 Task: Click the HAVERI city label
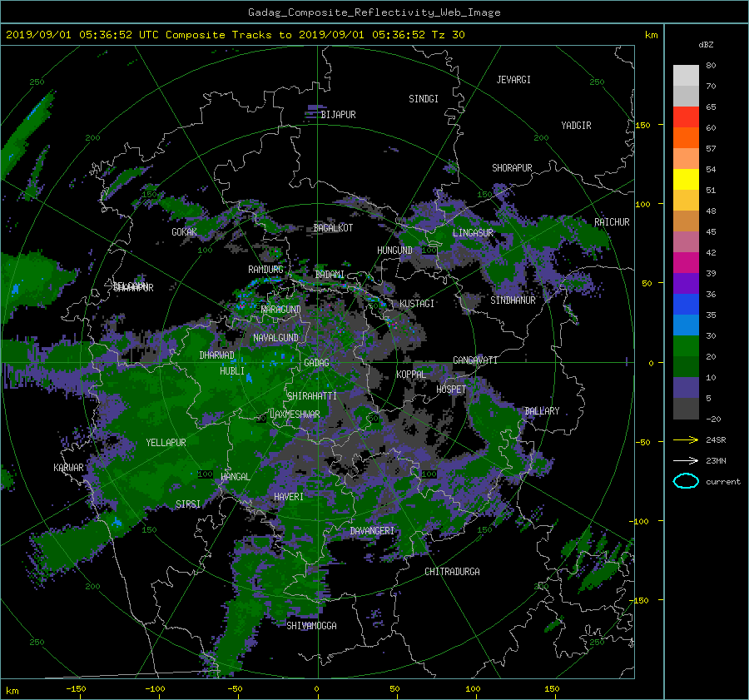(x=289, y=497)
